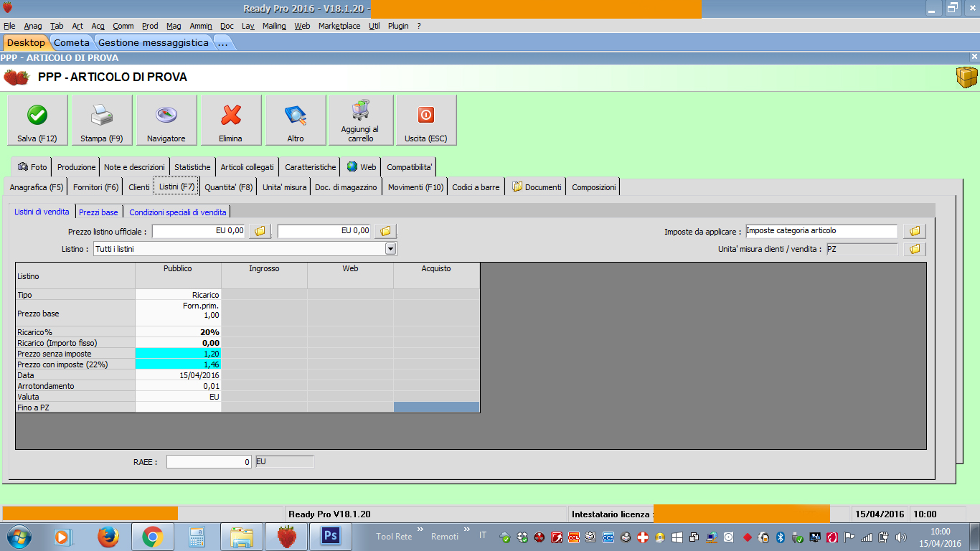980x551 pixels.
Task: Open the Compatibilita' tab
Action: coord(409,166)
